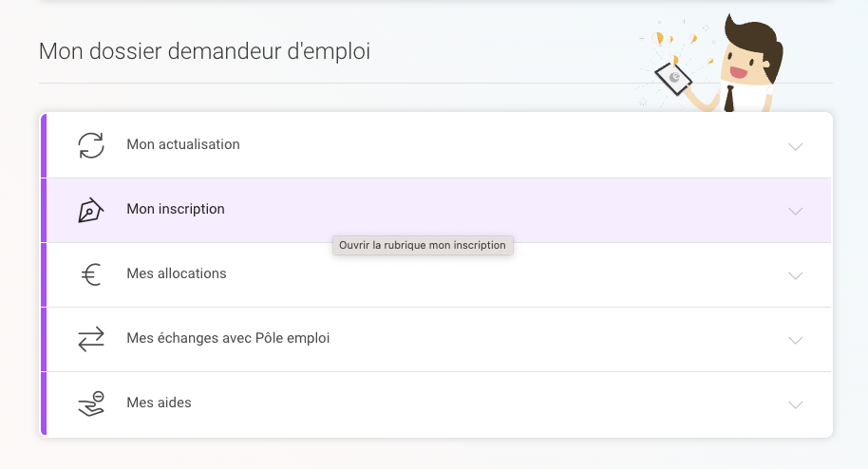Click the "Ouvrir la rubrique mon inscription" tooltip

[x=423, y=245]
